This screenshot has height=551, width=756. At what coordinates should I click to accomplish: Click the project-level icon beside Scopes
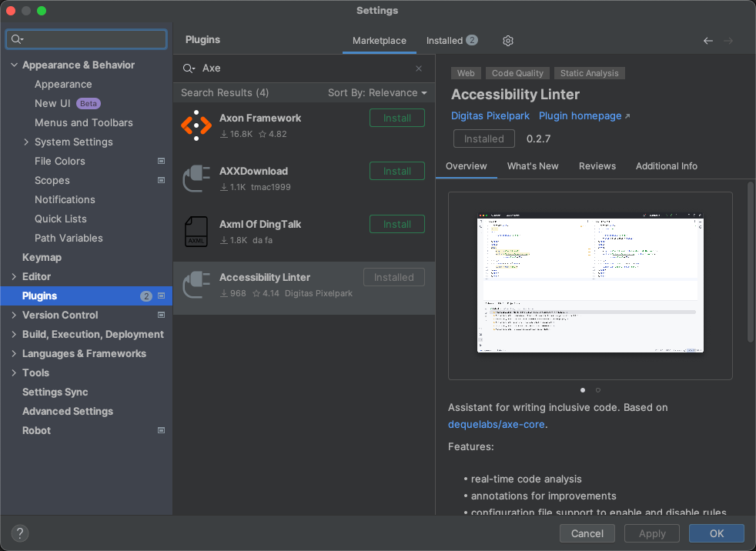[x=161, y=180]
